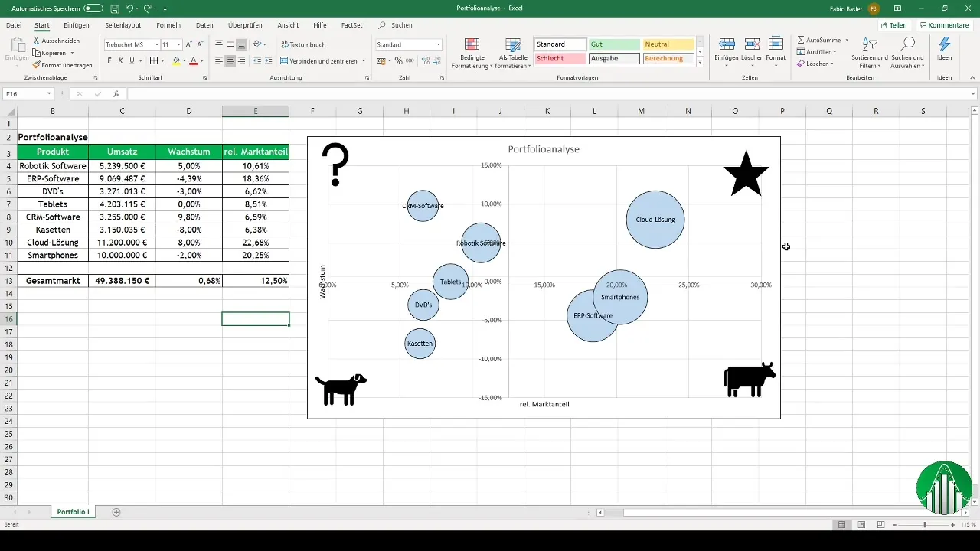Open Als Tabelle formatieren menu

pyautogui.click(x=514, y=54)
